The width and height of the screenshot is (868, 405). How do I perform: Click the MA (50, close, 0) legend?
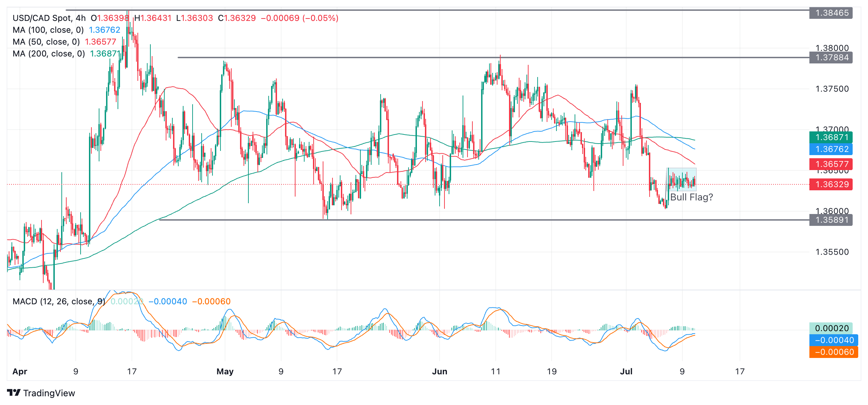[46, 42]
